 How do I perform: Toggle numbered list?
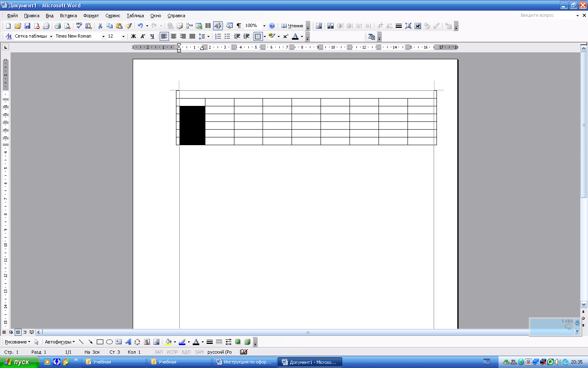coord(218,36)
